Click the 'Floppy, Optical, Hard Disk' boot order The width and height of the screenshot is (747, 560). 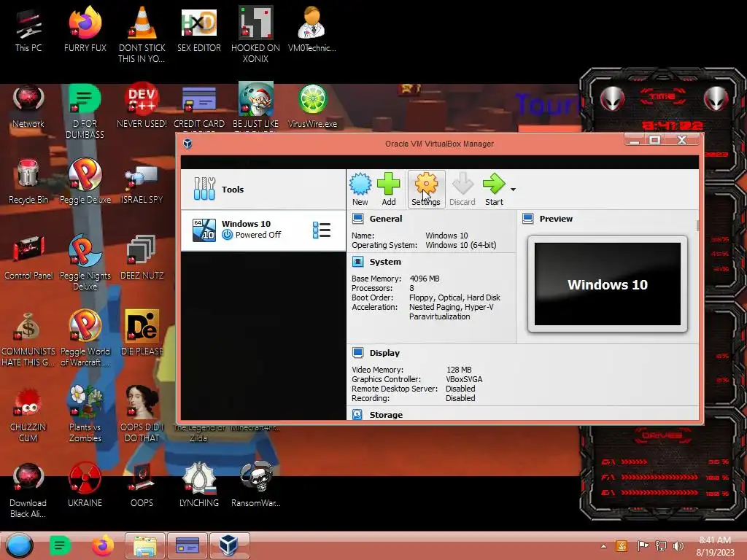click(x=454, y=297)
